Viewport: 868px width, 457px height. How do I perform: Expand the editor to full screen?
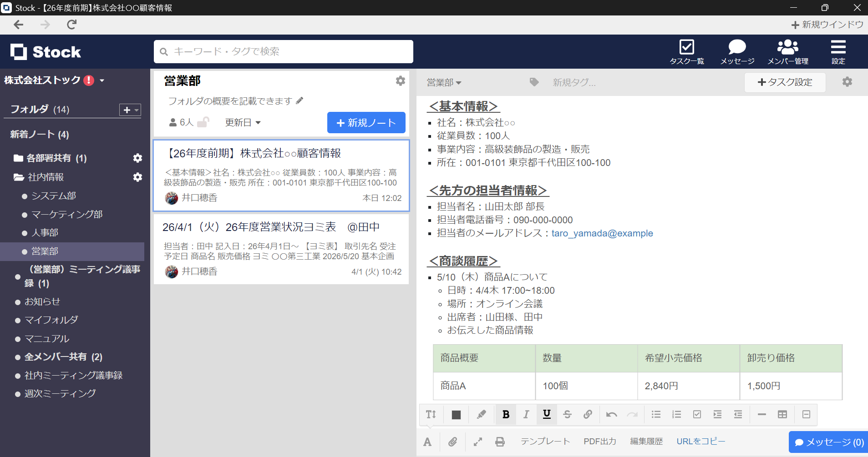(x=477, y=441)
